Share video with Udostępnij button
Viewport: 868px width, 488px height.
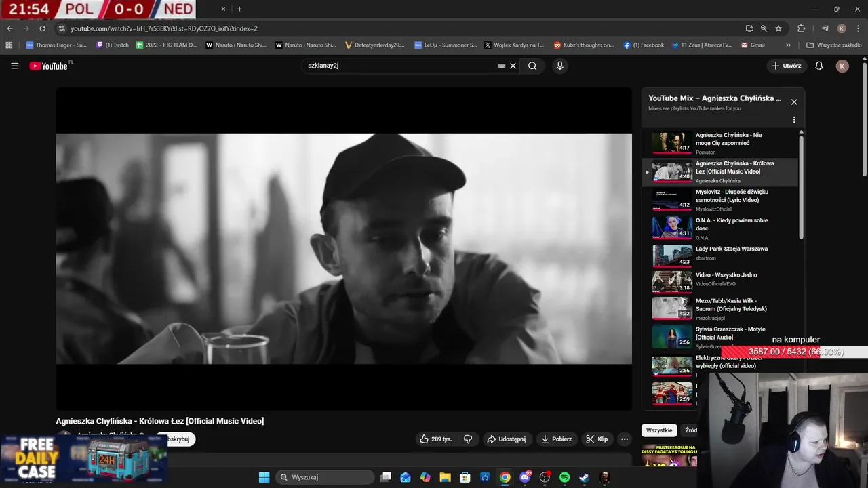507,439
